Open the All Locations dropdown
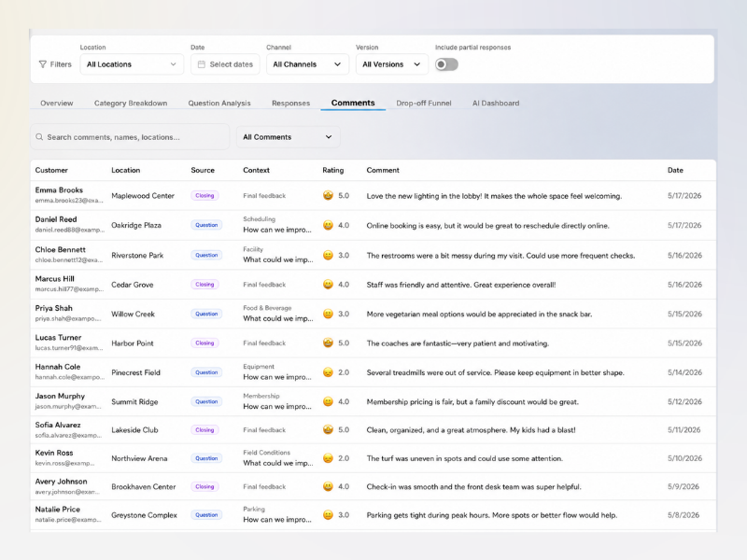Image resolution: width=747 pixels, height=560 pixels. coord(132,64)
